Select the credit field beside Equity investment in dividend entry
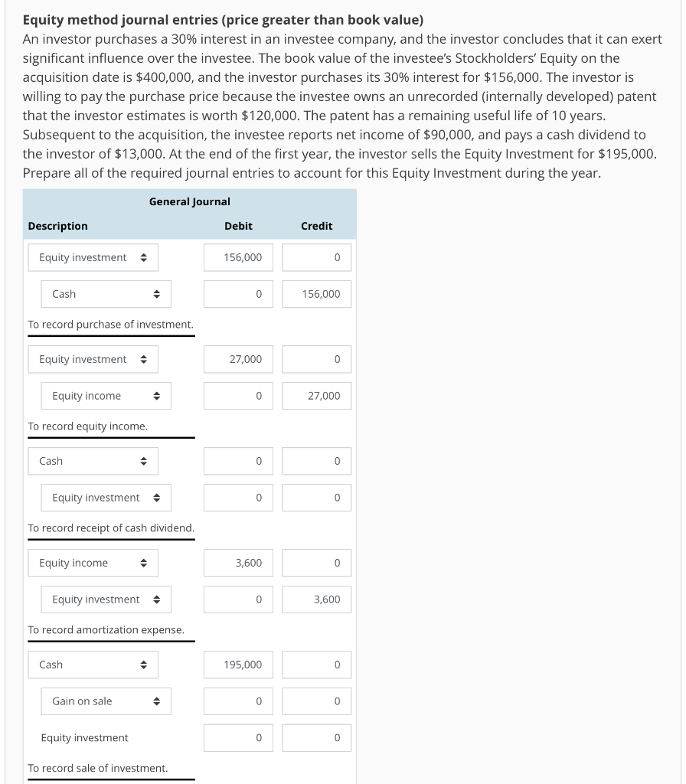Image resolution: width=686 pixels, height=784 pixels. pyautogui.click(x=316, y=498)
